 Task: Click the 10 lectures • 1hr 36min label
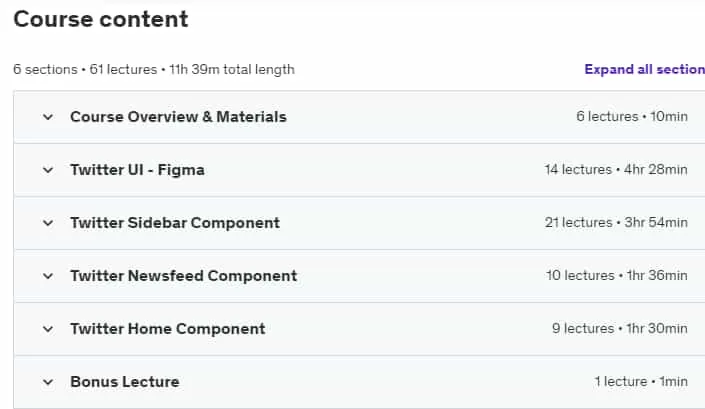pyautogui.click(x=616, y=276)
